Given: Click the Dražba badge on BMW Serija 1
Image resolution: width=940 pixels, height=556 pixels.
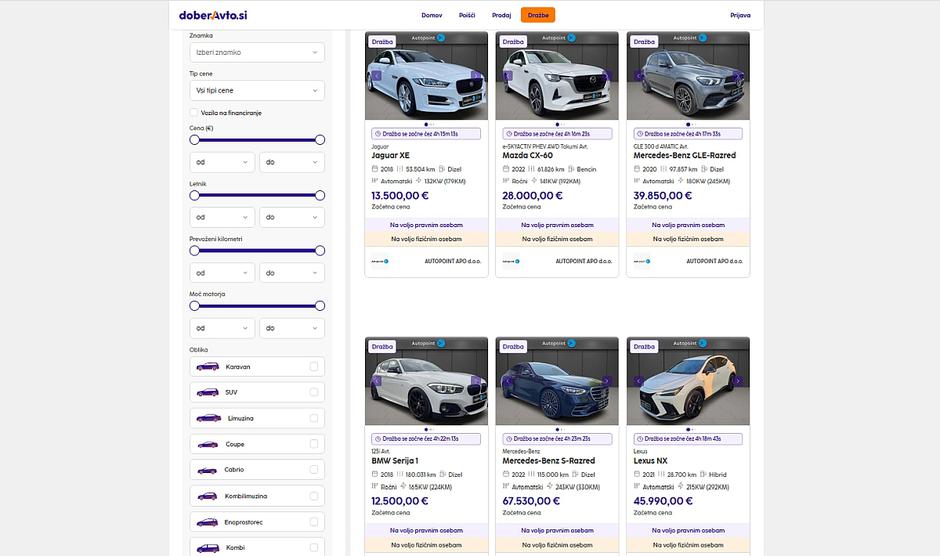Looking at the screenshot, I should [x=382, y=347].
